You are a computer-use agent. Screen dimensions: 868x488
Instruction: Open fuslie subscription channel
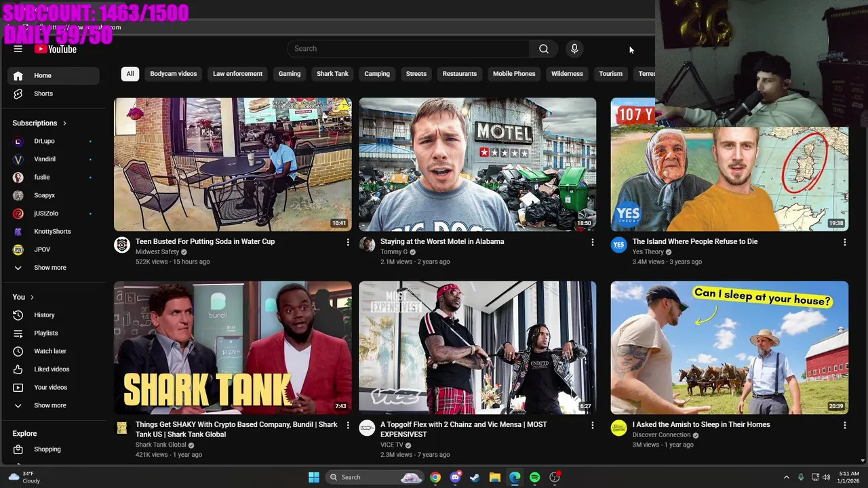54,177
